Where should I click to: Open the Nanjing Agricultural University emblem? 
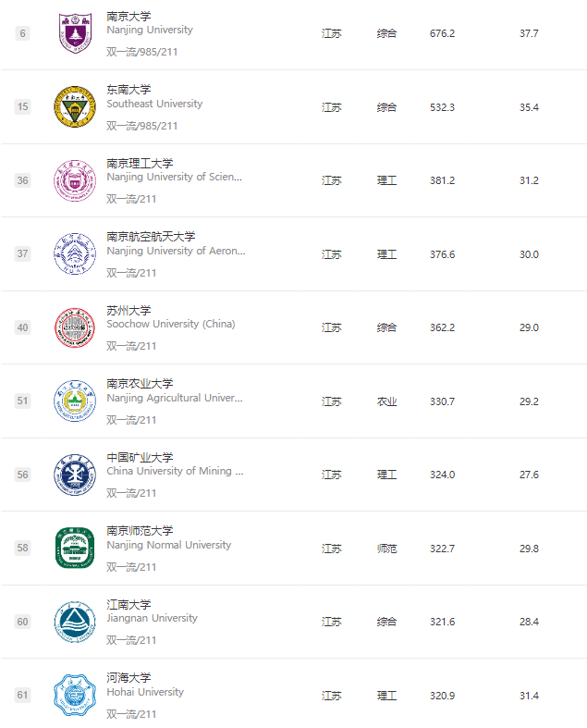(75, 401)
